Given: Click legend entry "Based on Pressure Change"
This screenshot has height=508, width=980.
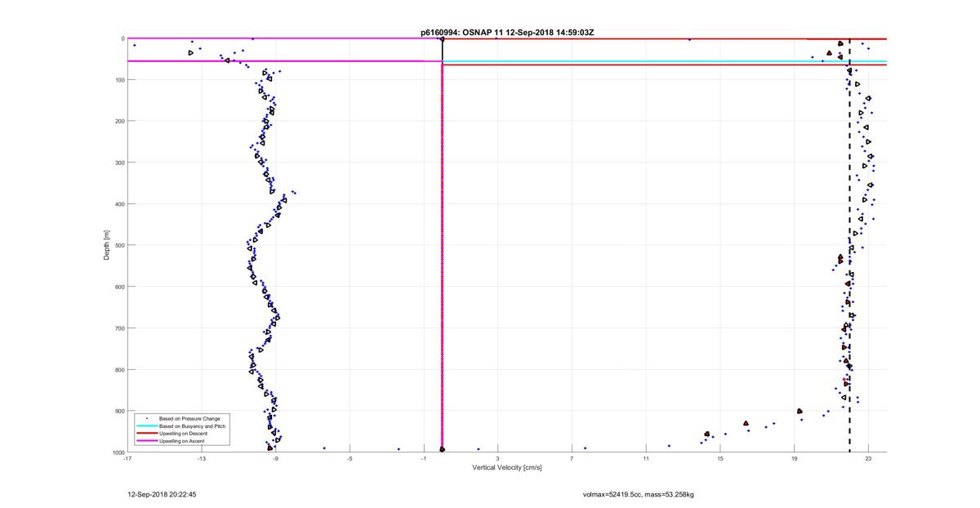Looking at the screenshot, I should point(189,419).
